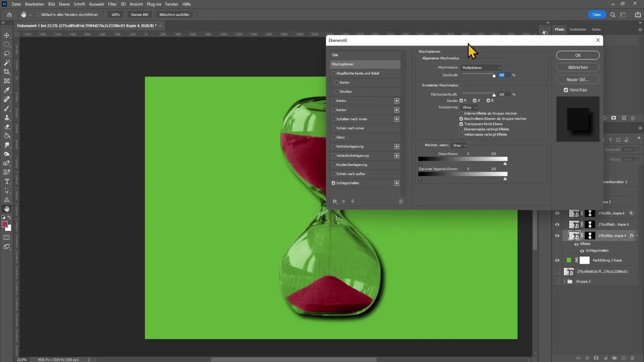This screenshot has width=644, height=362.
Task: Uncheck Transparenz formt Ebene
Action: click(x=461, y=124)
